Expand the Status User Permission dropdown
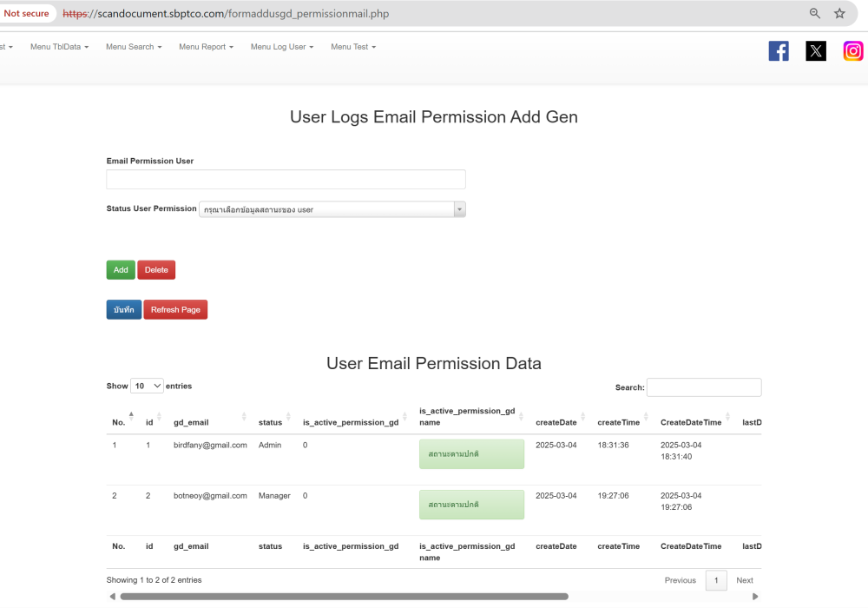The image size is (868, 608). (x=332, y=209)
